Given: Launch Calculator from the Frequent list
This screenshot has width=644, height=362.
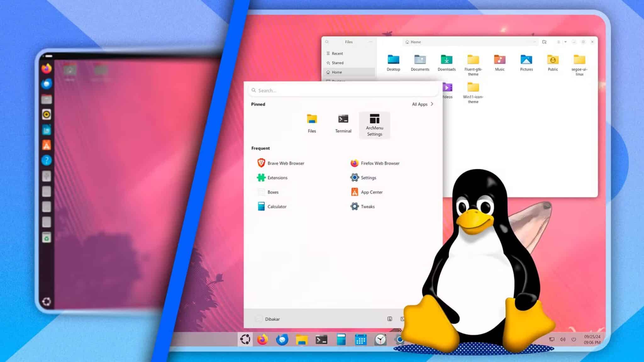Looking at the screenshot, I should 272,207.
